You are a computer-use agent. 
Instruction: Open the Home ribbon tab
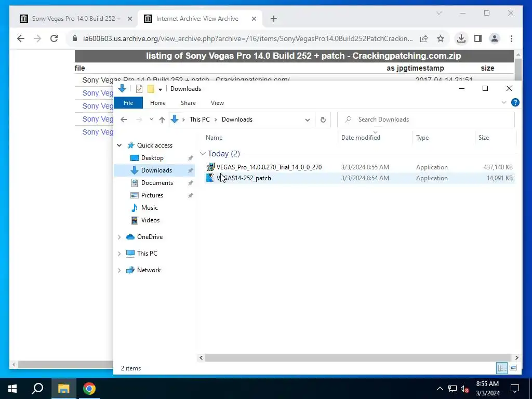(x=158, y=103)
